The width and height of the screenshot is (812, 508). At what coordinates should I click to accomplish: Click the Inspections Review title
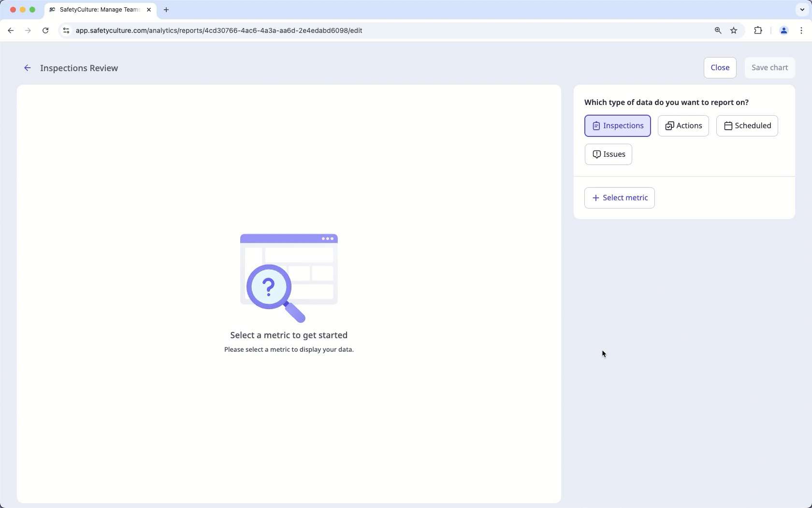[79, 68]
